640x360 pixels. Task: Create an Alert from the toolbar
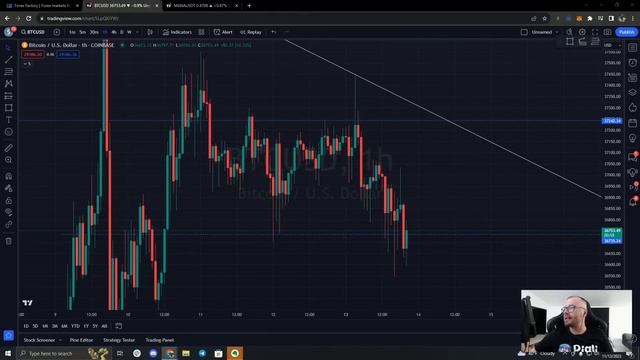(223, 32)
